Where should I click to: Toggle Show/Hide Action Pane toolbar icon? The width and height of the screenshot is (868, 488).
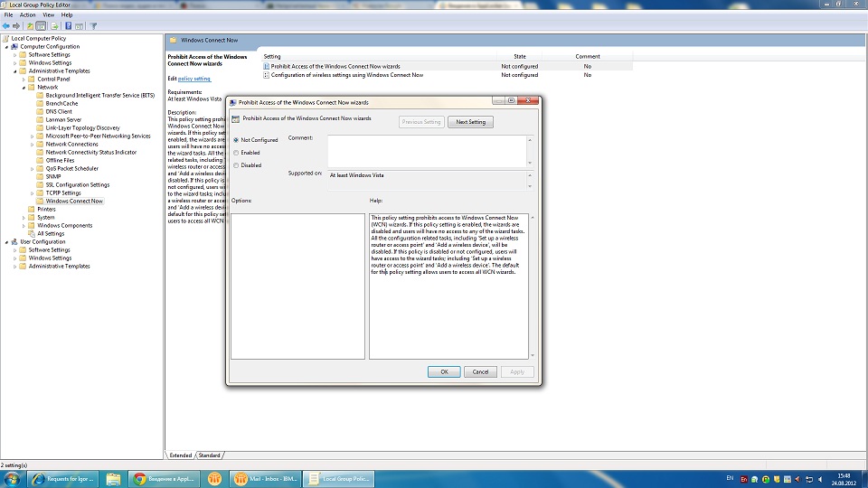click(80, 26)
